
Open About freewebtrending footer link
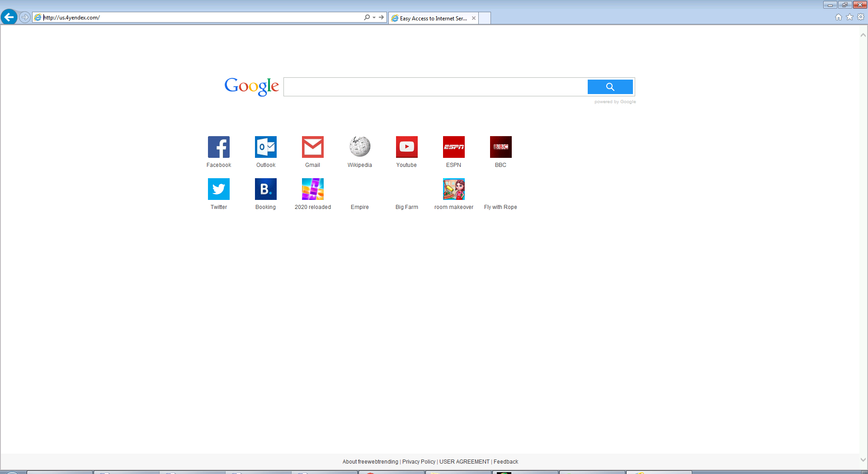coord(370,462)
